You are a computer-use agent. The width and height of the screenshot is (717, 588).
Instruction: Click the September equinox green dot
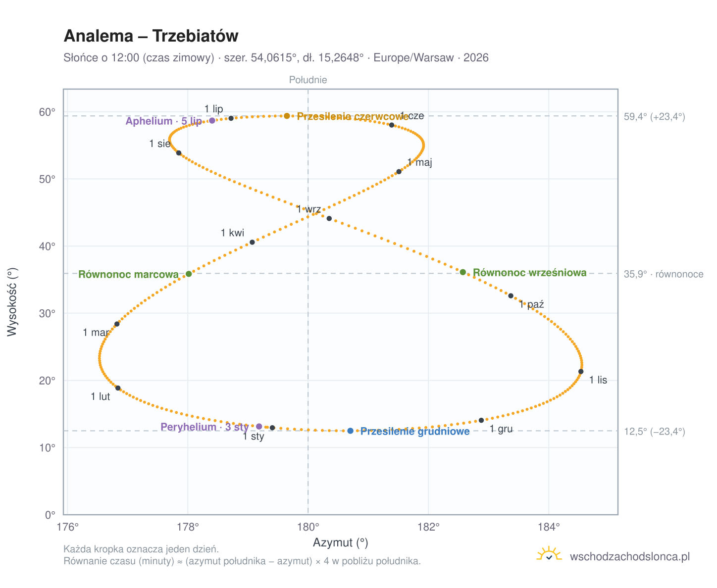pos(463,272)
